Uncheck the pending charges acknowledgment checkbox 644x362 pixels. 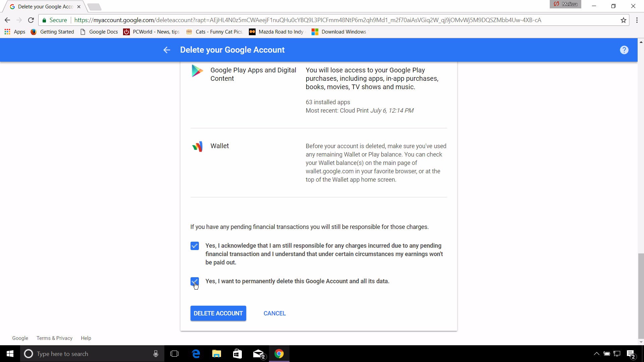point(195,246)
